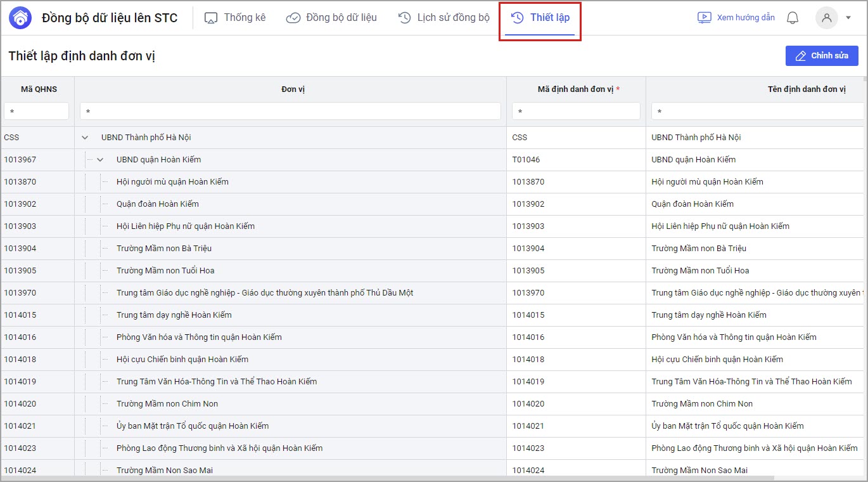Viewport: 868px width, 482px height.
Task: Open the account dropdown arrow
Action: coord(848,18)
